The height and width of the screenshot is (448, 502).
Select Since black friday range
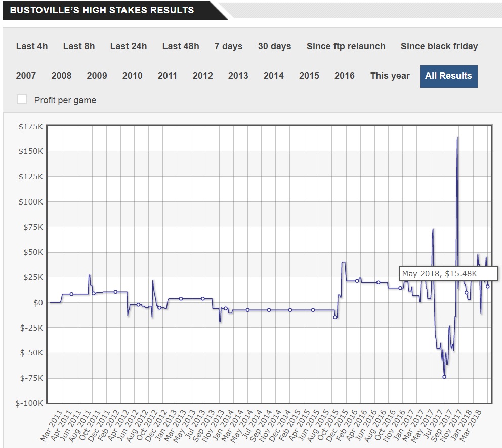pyautogui.click(x=439, y=46)
